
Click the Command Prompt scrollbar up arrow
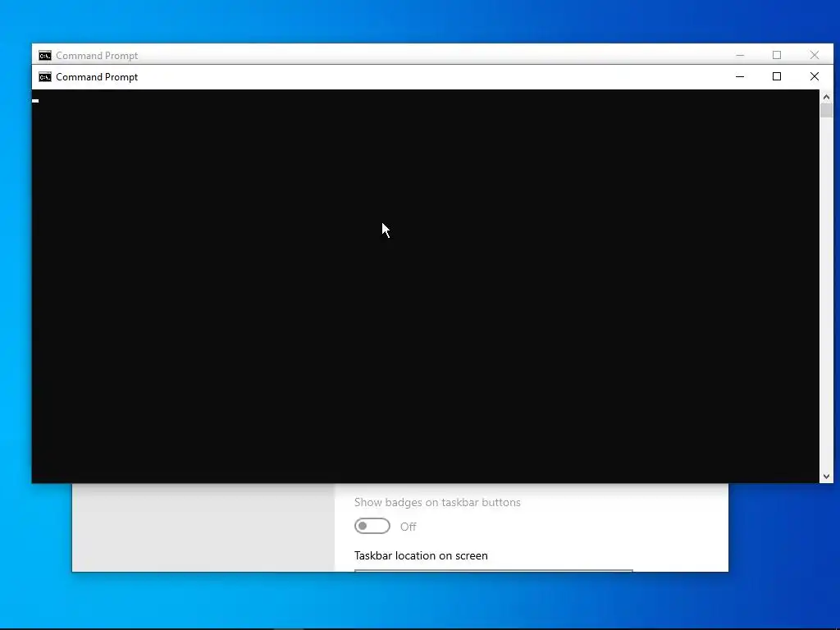[826, 97]
